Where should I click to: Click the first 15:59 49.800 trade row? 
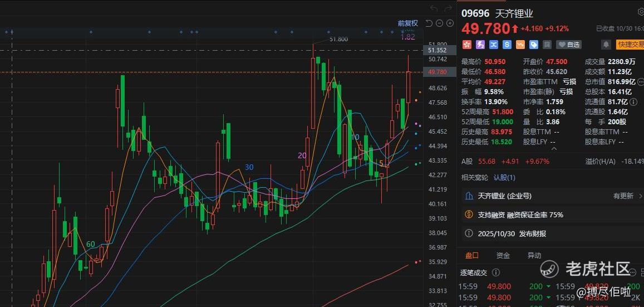point(505,286)
